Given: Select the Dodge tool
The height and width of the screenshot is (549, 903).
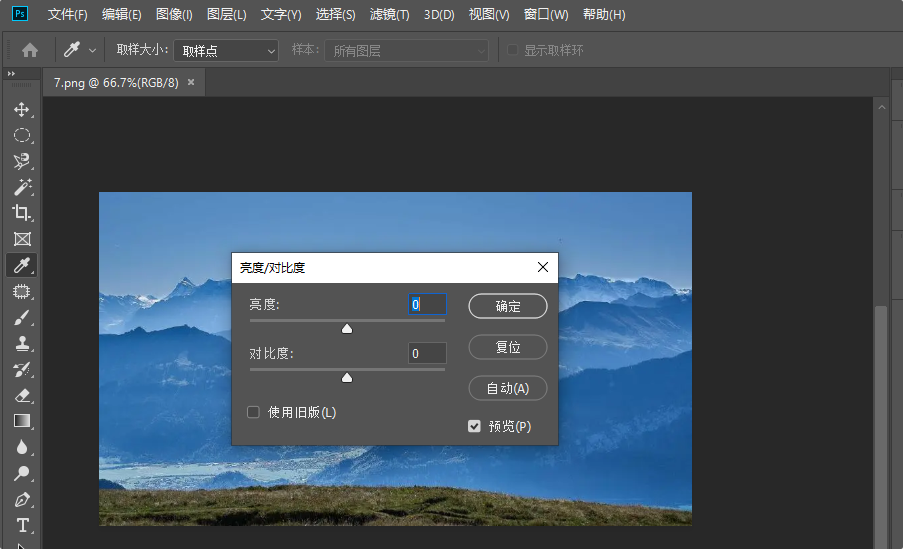Looking at the screenshot, I should [x=22, y=474].
